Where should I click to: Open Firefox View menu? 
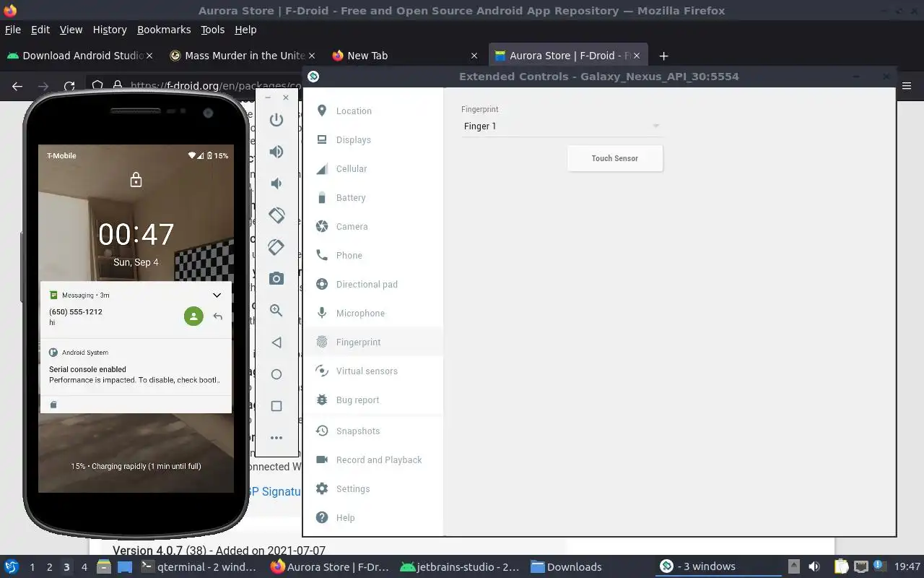click(x=71, y=30)
